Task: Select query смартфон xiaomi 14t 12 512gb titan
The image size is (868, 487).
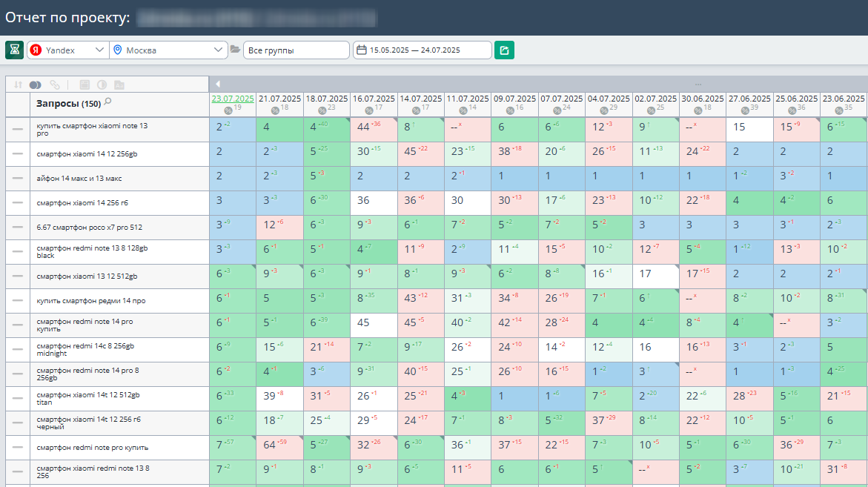Action: pos(88,399)
